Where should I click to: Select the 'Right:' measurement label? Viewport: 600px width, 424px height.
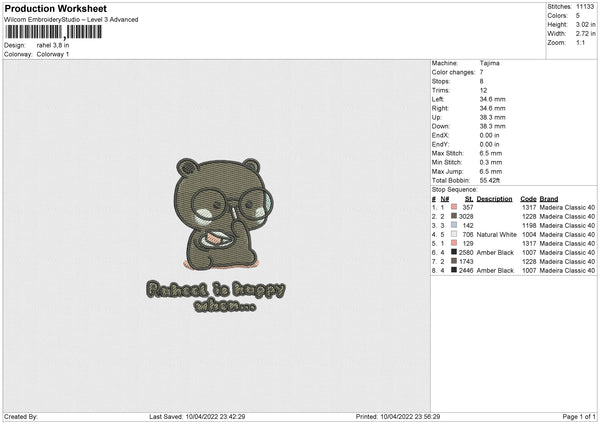pos(440,108)
